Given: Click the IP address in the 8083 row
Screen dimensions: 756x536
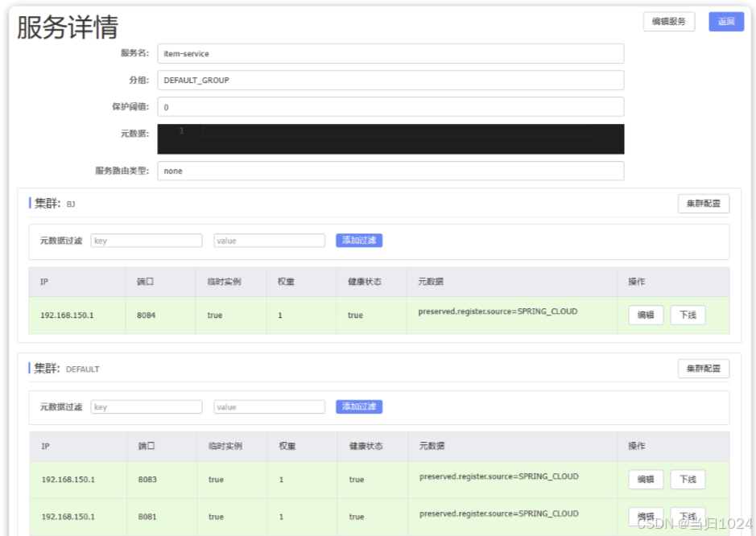Looking at the screenshot, I should click(68, 480).
